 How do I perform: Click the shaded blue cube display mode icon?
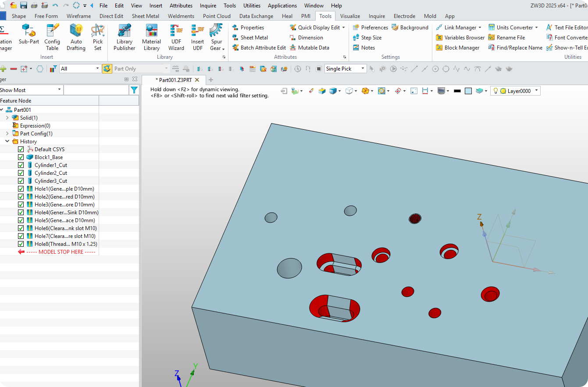pyautogui.click(x=334, y=91)
